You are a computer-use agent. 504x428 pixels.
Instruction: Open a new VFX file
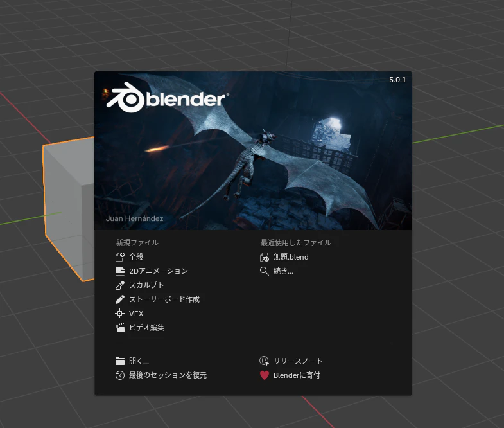coord(136,314)
